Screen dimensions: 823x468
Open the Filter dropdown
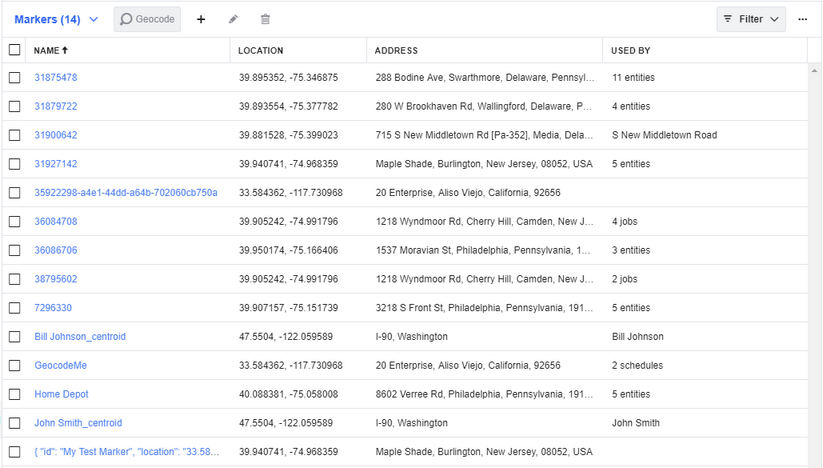(750, 19)
